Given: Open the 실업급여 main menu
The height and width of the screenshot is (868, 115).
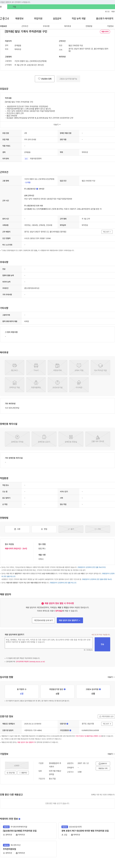Looking at the screenshot, I should point(57,19).
